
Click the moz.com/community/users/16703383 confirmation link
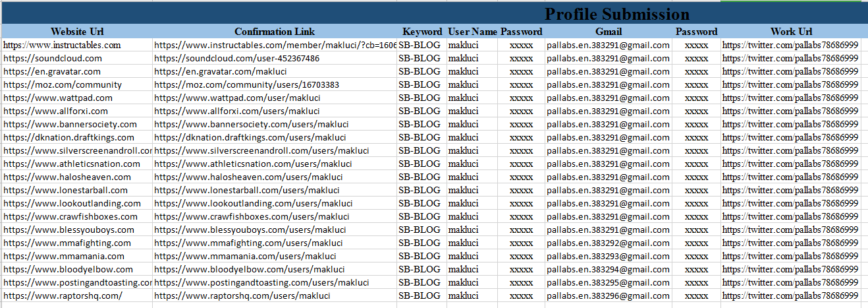(x=247, y=84)
